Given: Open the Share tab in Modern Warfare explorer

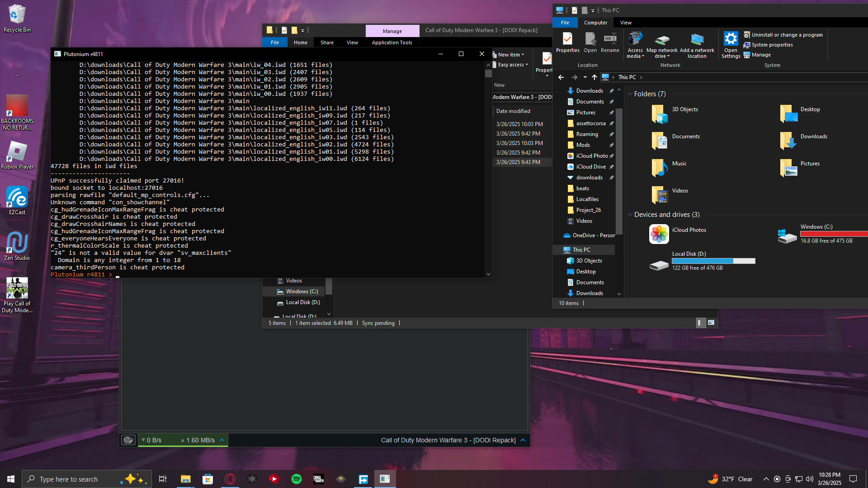Looking at the screenshot, I should tap(327, 42).
